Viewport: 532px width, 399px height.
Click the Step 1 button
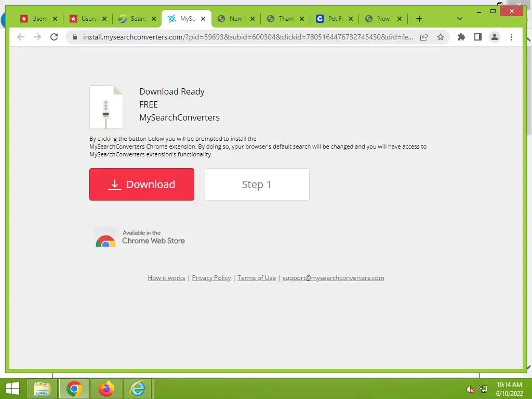[x=257, y=184]
